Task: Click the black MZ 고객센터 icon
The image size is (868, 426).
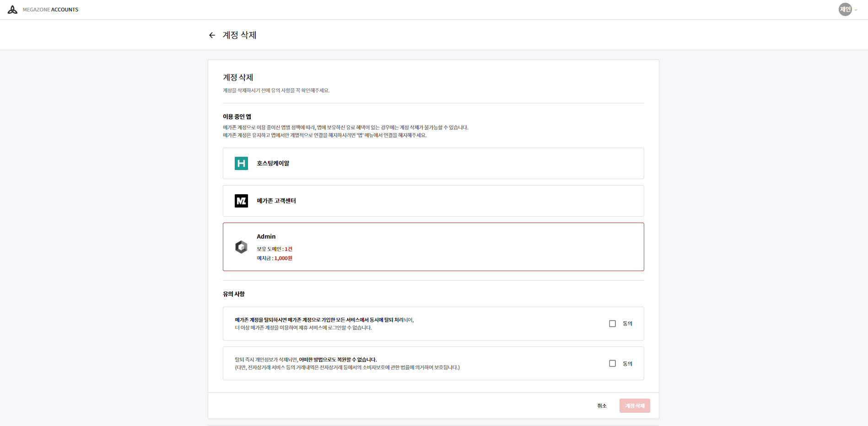Action: pos(241,201)
